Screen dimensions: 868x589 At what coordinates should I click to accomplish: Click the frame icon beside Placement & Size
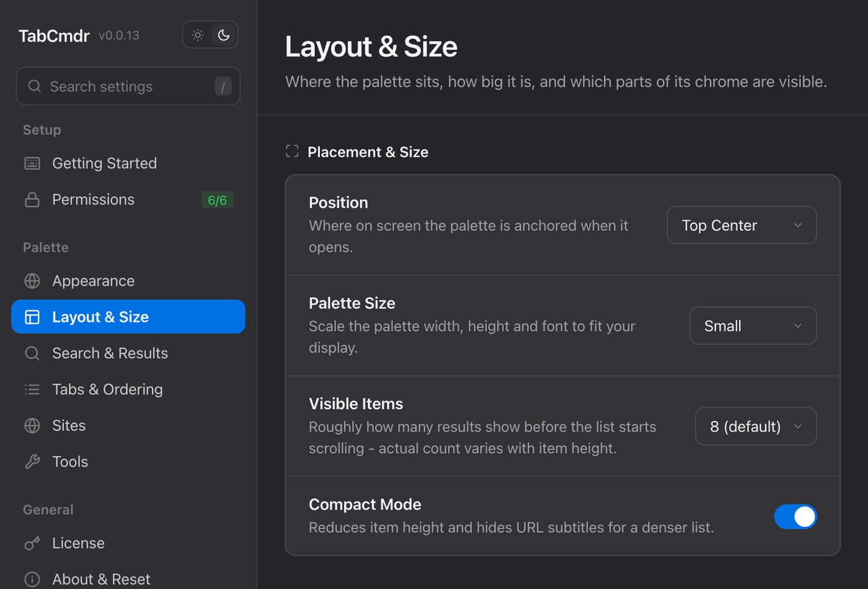[x=292, y=151]
